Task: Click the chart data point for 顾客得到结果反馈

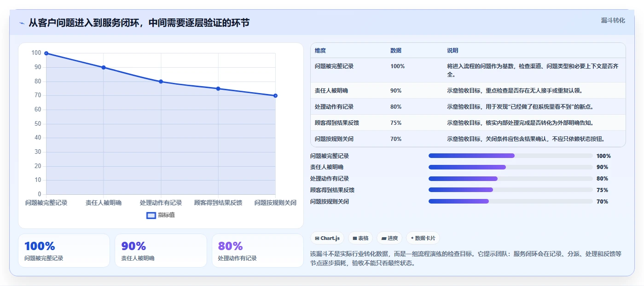Action: (x=218, y=88)
